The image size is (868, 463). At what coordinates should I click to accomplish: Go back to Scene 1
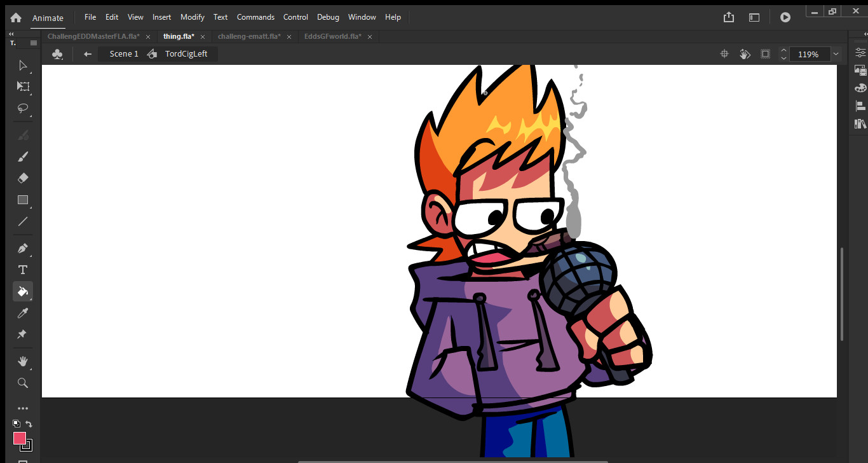(124, 54)
